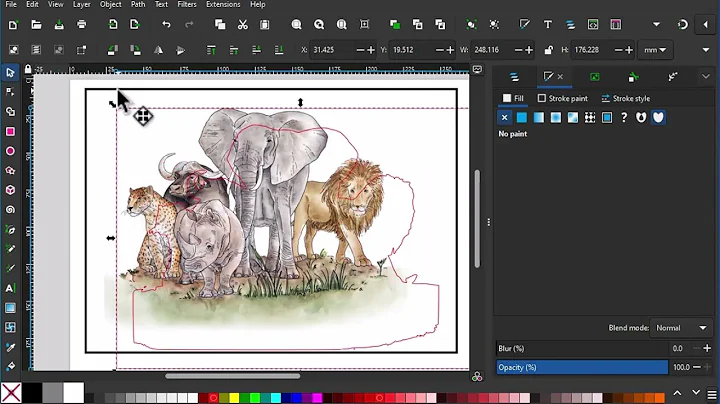Expand tool controls bar overflow arrow
This screenshot has width=720, height=404.
pos(706,50)
